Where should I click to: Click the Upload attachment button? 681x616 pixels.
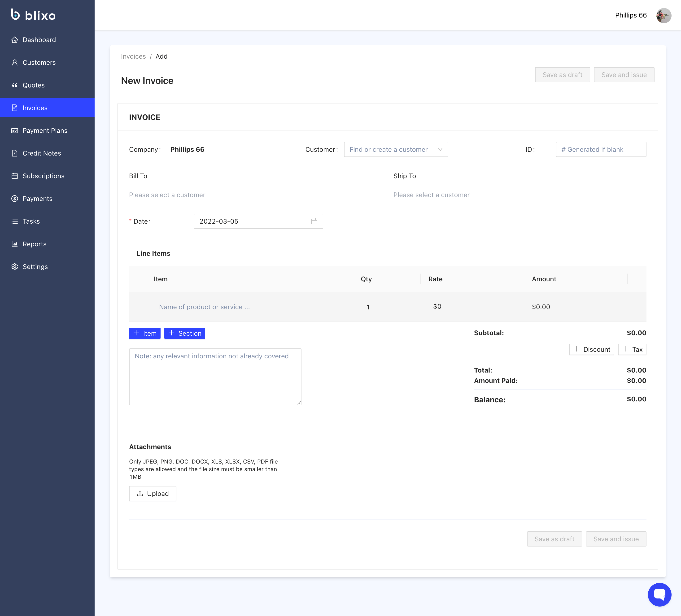152,493
